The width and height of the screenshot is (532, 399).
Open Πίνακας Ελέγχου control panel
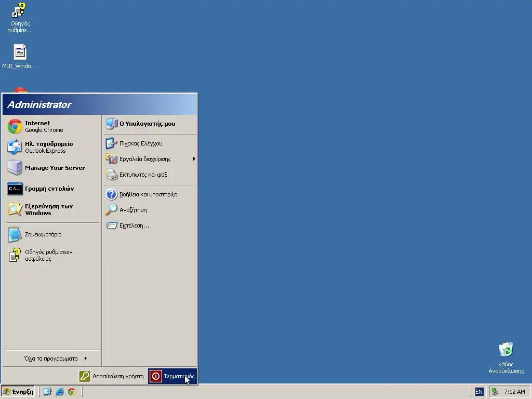click(x=150, y=143)
